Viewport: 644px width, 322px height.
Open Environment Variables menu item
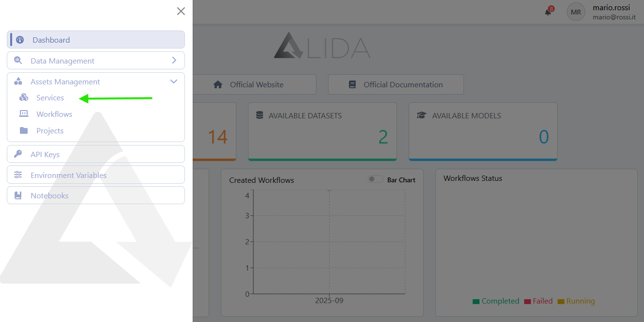[x=96, y=175]
